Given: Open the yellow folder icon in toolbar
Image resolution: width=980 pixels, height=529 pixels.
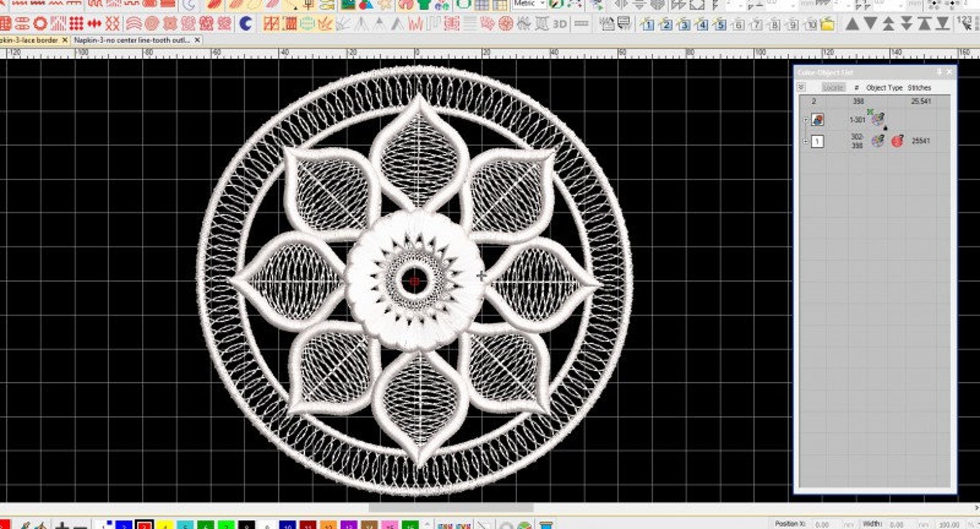Looking at the screenshot, I should (x=828, y=25).
